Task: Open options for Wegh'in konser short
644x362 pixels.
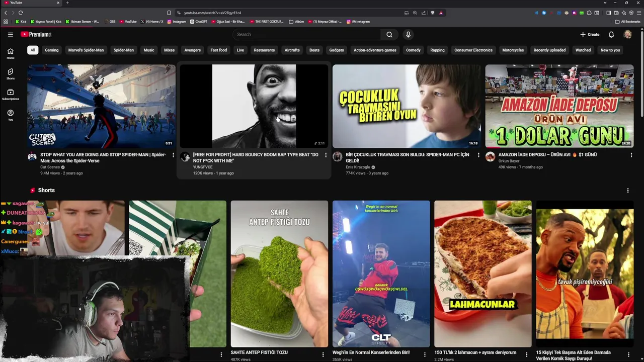Action: 425,354
